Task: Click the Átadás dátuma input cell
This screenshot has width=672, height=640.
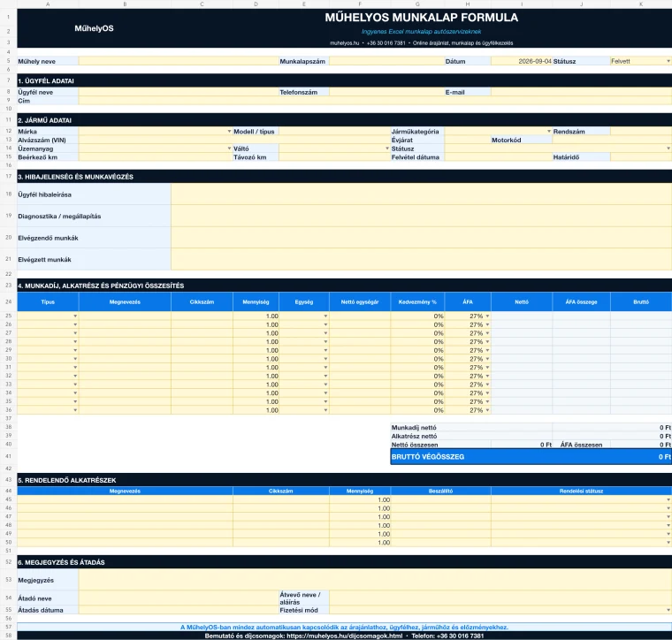Action: click(179, 610)
